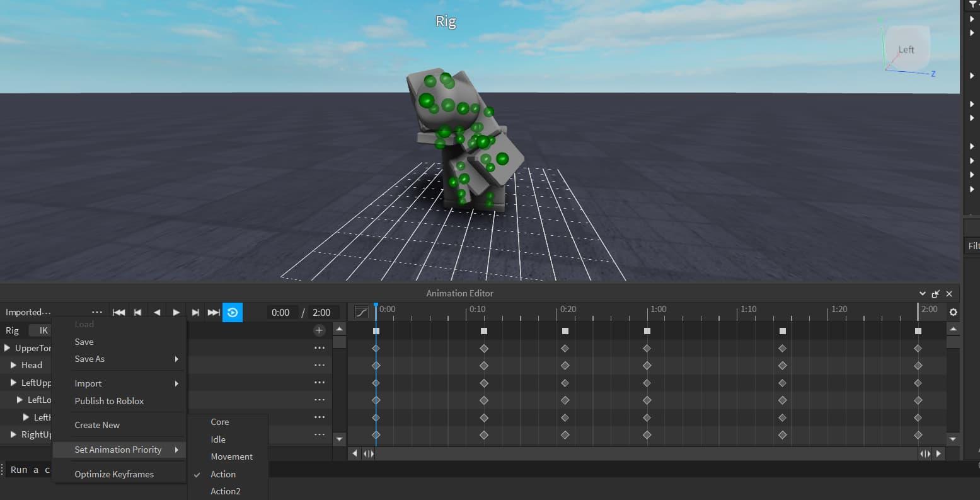
Task: Select the Action2 animation priority
Action: pyautogui.click(x=225, y=491)
